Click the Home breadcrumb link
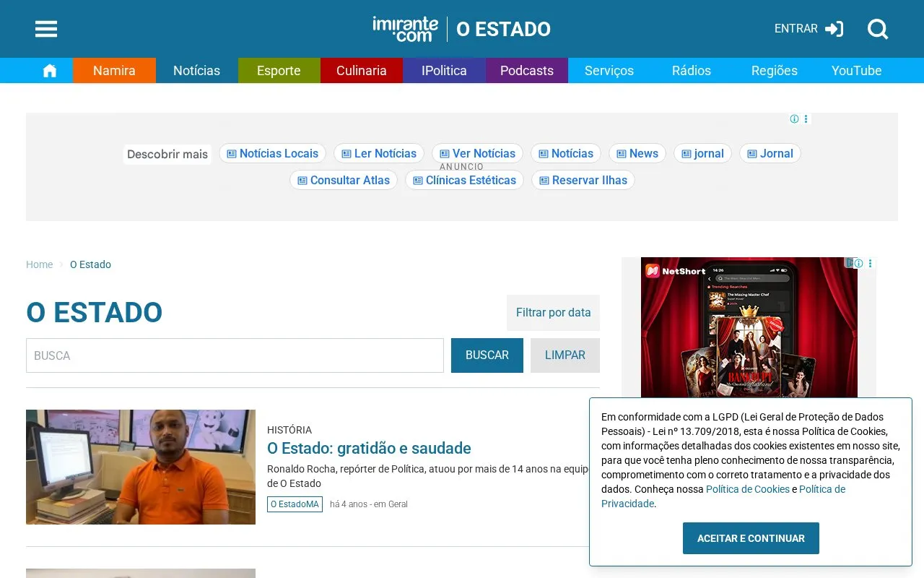Screen dimensions: 924x578 click(39, 264)
